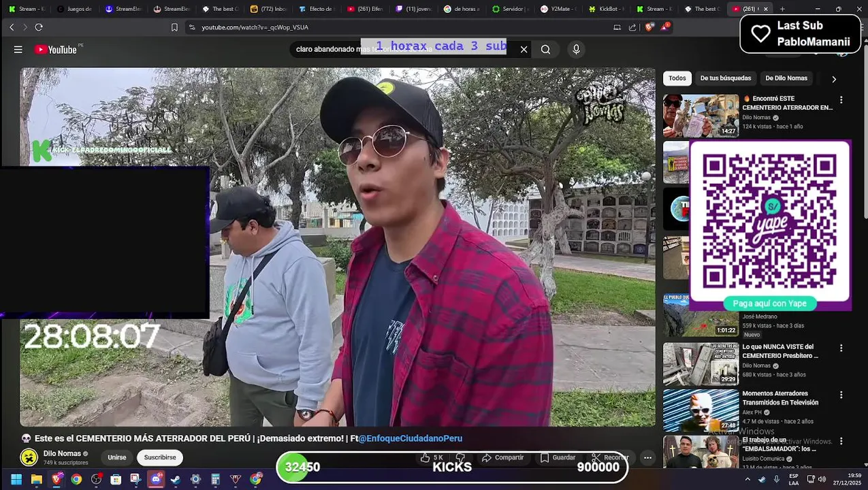This screenshot has width=868, height=490.
Task: Open the Lo que NUNCA VISTE thumbnail
Action: pos(701,364)
